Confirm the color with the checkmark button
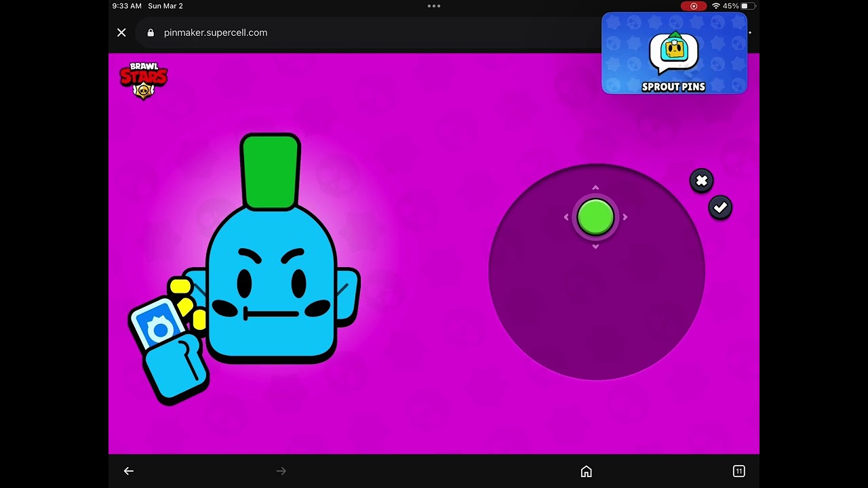Screen dimensions: 868x488 click(720, 207)
